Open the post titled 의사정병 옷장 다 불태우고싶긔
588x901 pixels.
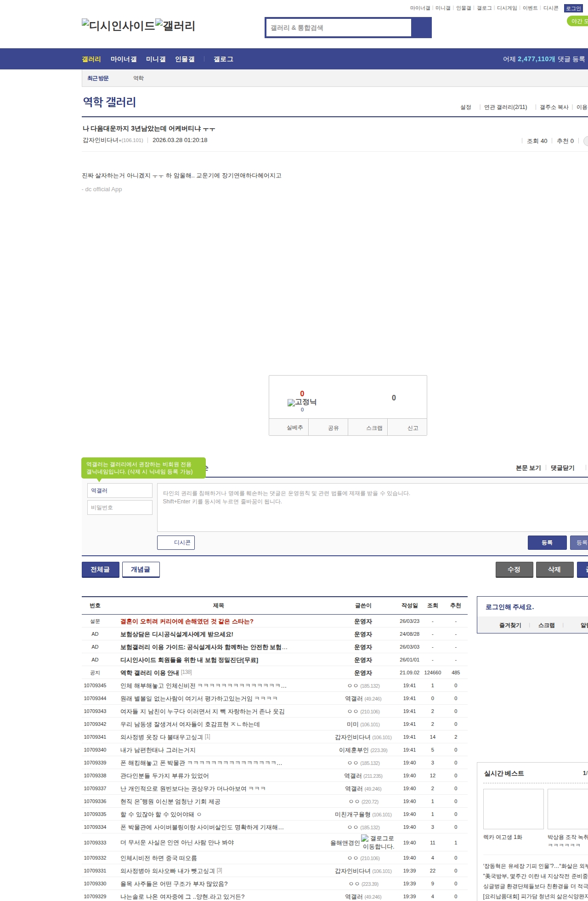[162, 737]
